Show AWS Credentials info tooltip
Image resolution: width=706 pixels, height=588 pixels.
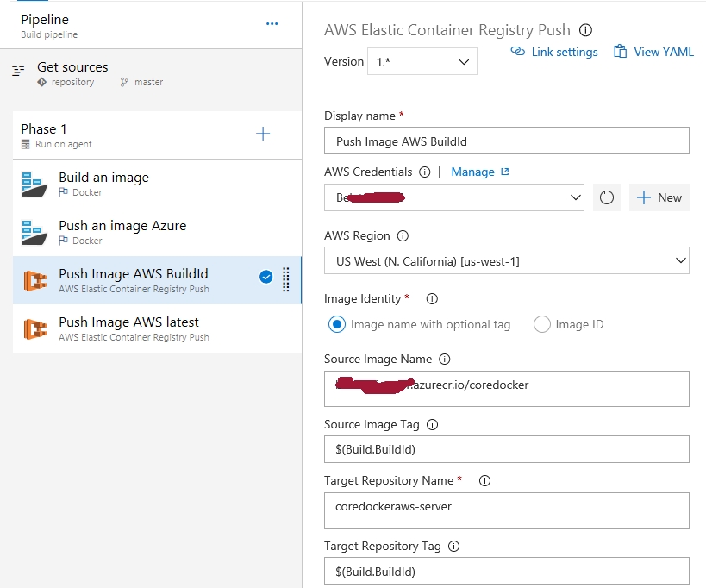point(425,172)
